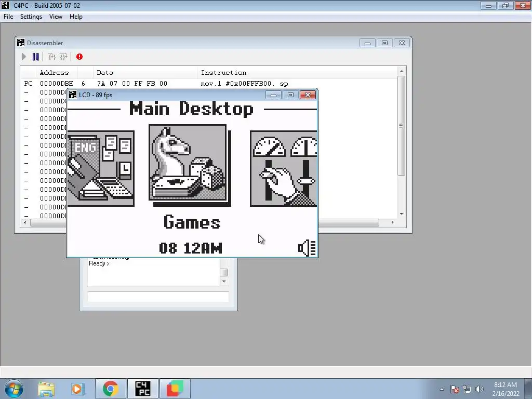This screenshot has width=532, height=399.
Task: Toggle the red breakpoint icon in Disassembler
Action: (x=79, y=57)
